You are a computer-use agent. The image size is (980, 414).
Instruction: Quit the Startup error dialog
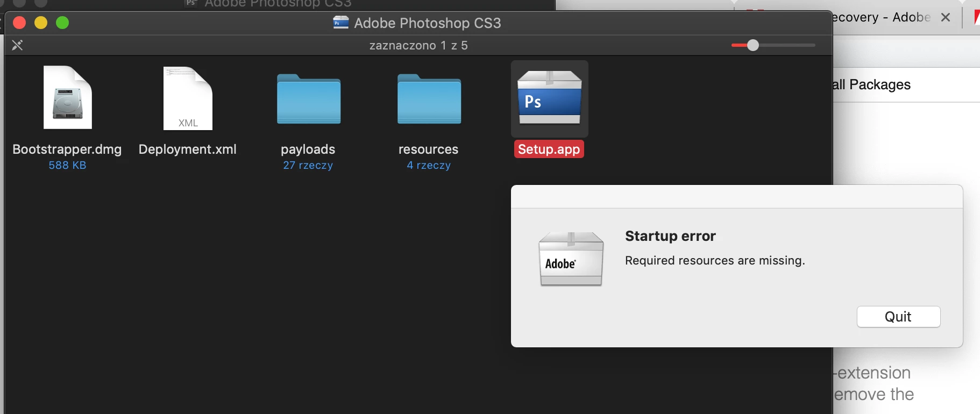click(898, 317)
